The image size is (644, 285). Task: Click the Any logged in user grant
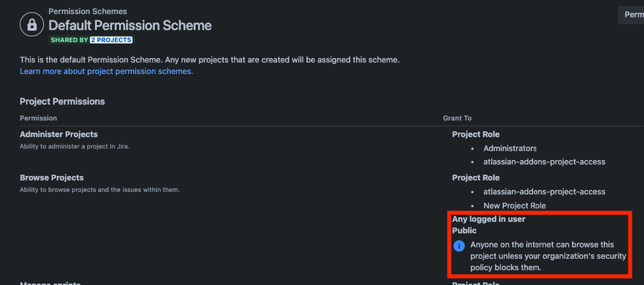click(x=489, y=219)
